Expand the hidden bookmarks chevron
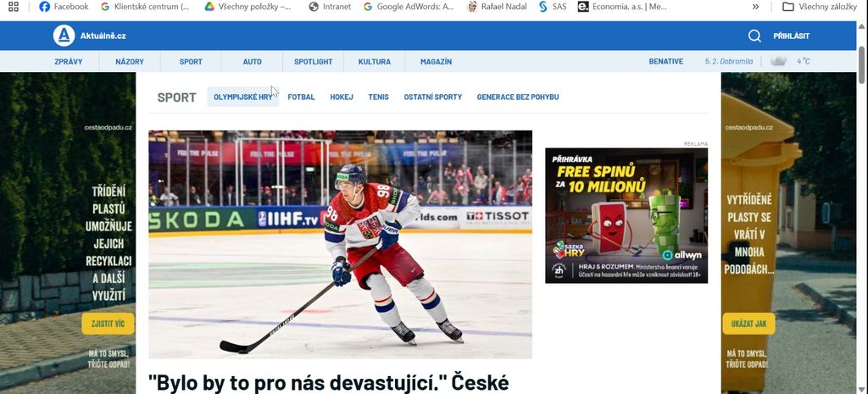The width and height of the screenshot is (868, 394). tap(755, 7)
